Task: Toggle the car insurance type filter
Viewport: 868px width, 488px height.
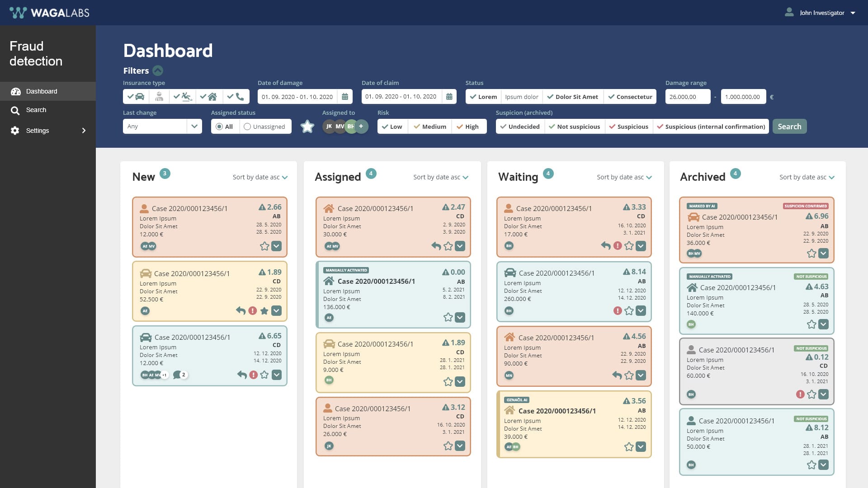Action: [x=136, y=97]
